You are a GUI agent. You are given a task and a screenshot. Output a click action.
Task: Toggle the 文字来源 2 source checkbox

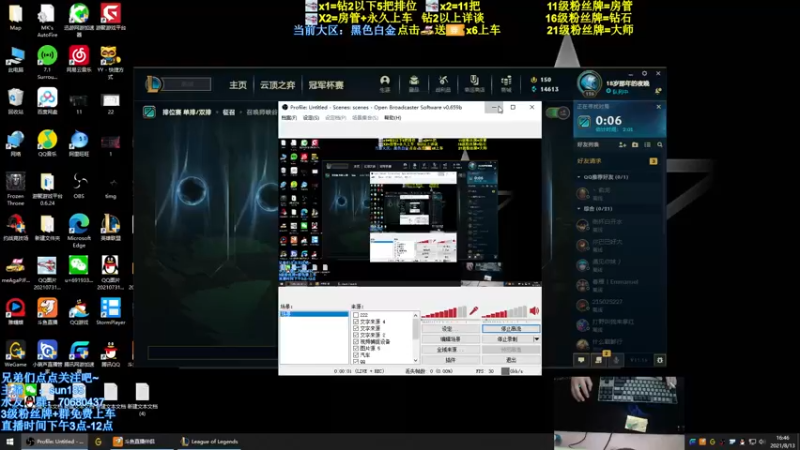[x=356, y=335]
